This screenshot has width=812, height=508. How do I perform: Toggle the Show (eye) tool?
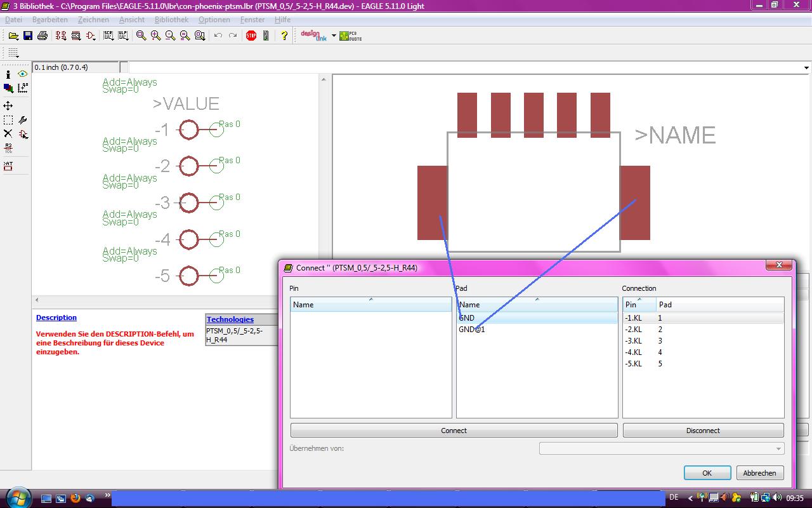click(x=23, y=74)
